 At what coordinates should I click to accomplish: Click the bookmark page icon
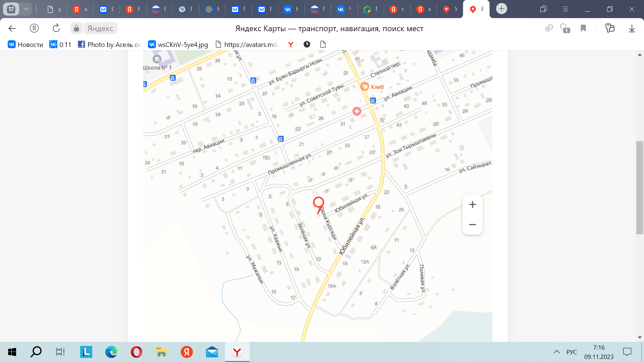583,28
